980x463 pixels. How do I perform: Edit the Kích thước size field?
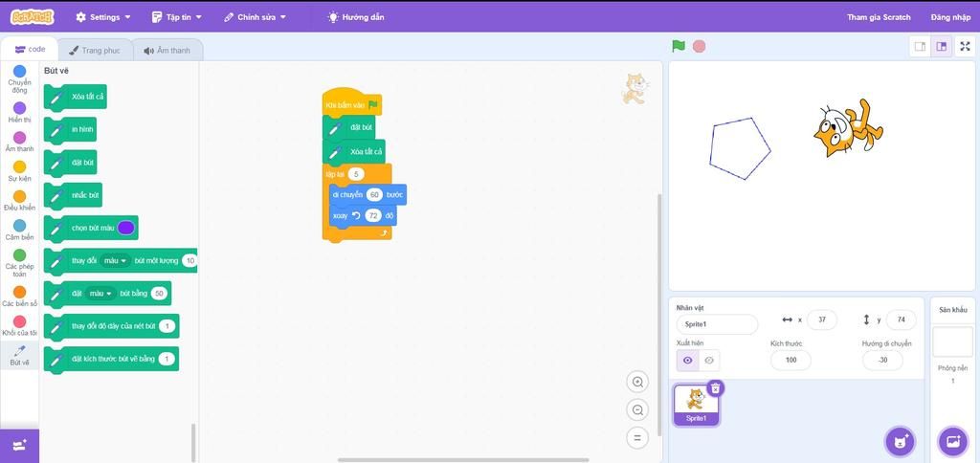click(x=791, y=360)
